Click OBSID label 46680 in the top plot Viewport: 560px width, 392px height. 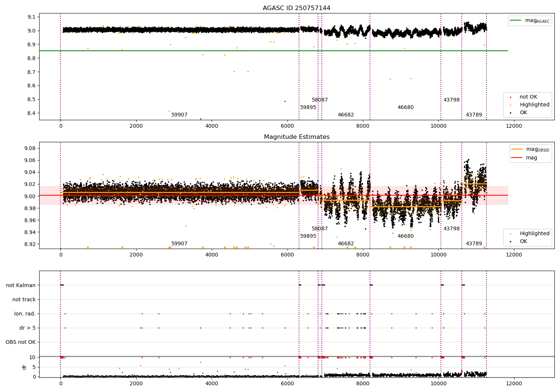tap(405, 108)
